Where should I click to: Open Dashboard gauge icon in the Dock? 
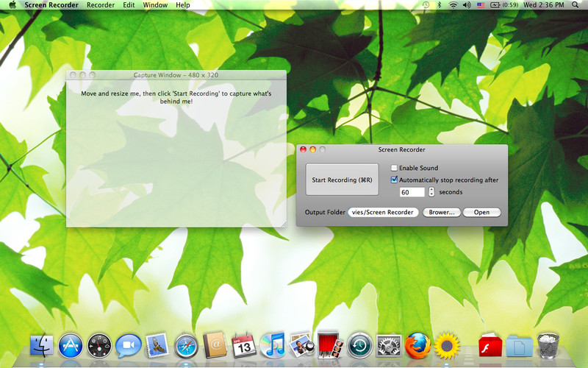pyautogui.click(x=99, y=345)
